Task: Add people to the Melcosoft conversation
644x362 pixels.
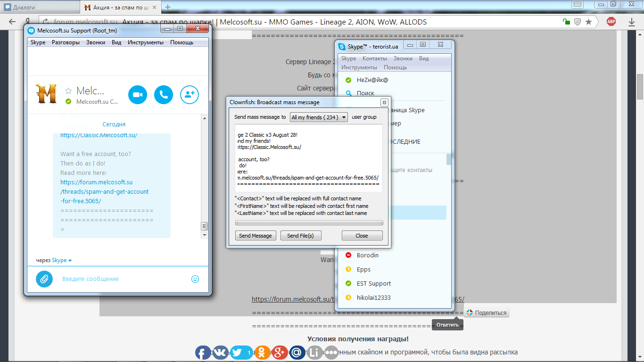Action: tap(190, 95)
